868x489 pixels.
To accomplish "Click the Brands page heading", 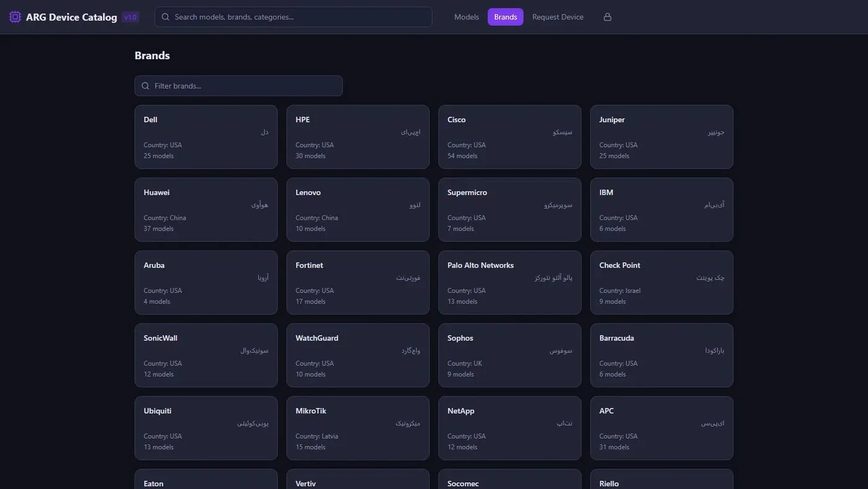I will [152, 55].
